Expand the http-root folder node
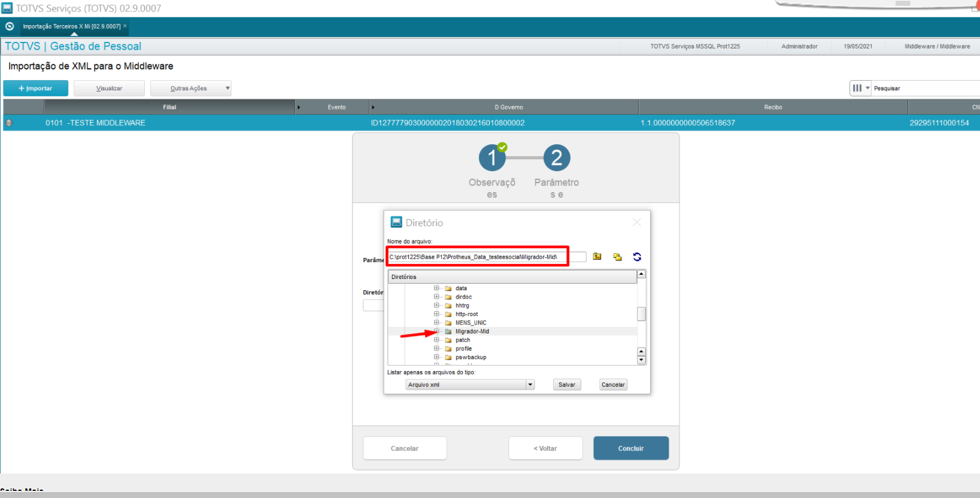980x498 pixels. coord(436,314)
